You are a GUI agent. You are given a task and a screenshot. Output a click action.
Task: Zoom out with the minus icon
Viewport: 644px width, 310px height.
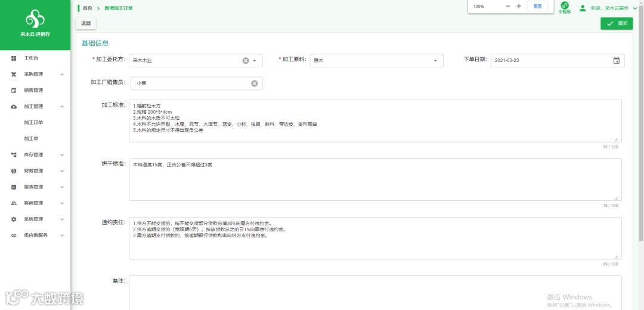508,6
